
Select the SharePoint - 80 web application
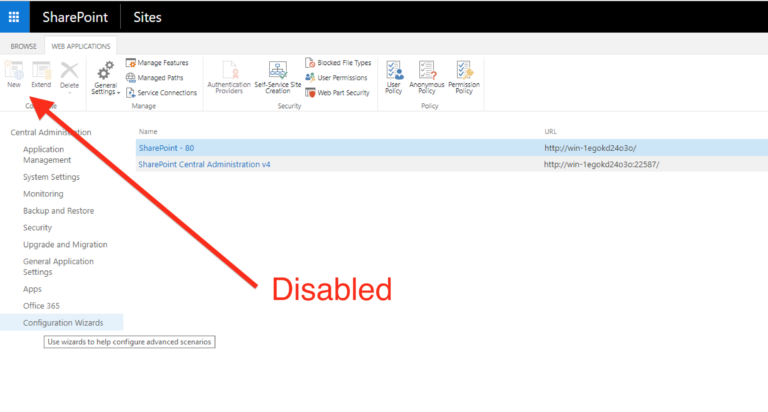click(x=166, y=148)
